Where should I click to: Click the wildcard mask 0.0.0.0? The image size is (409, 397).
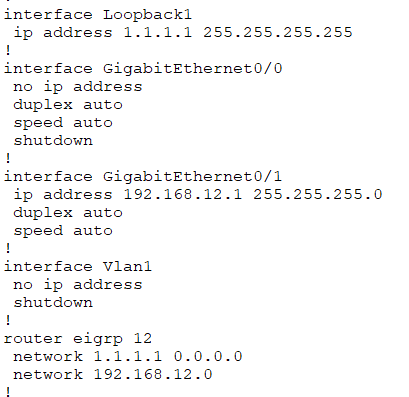click(x=208, y=357)
